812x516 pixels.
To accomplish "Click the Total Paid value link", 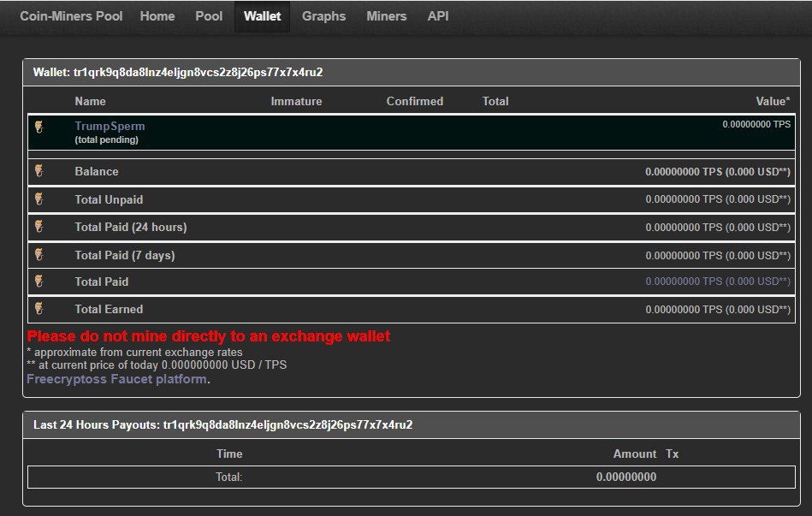I will tap(717, 282).
